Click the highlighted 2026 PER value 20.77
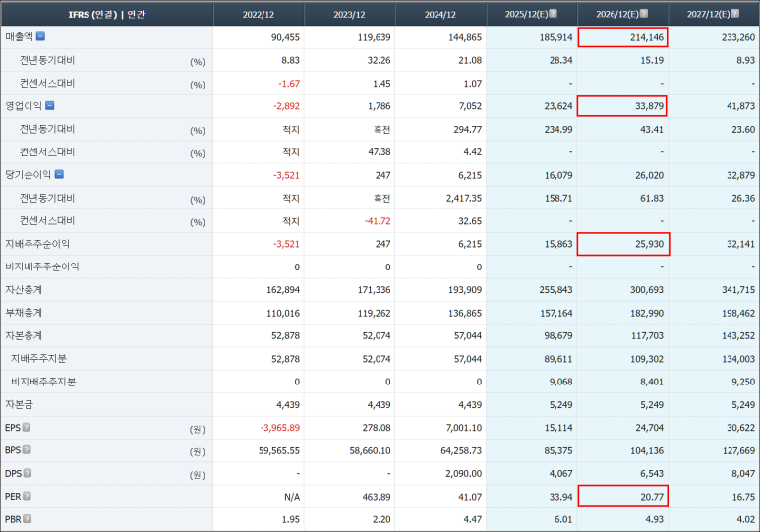The image size is (760, 532). click(x=621, y=497)
